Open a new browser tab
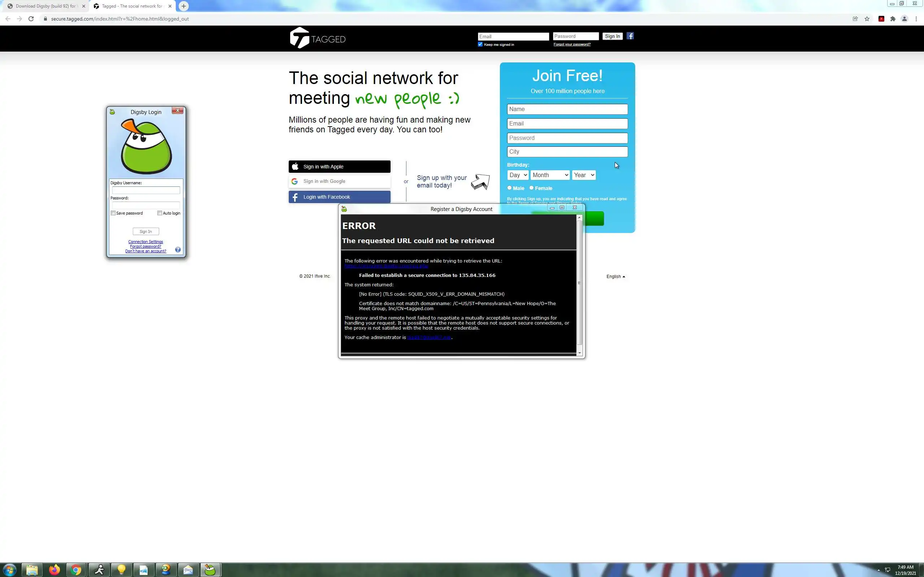The height and width of the screenshot is (577, 924). [x=184, y=6]
